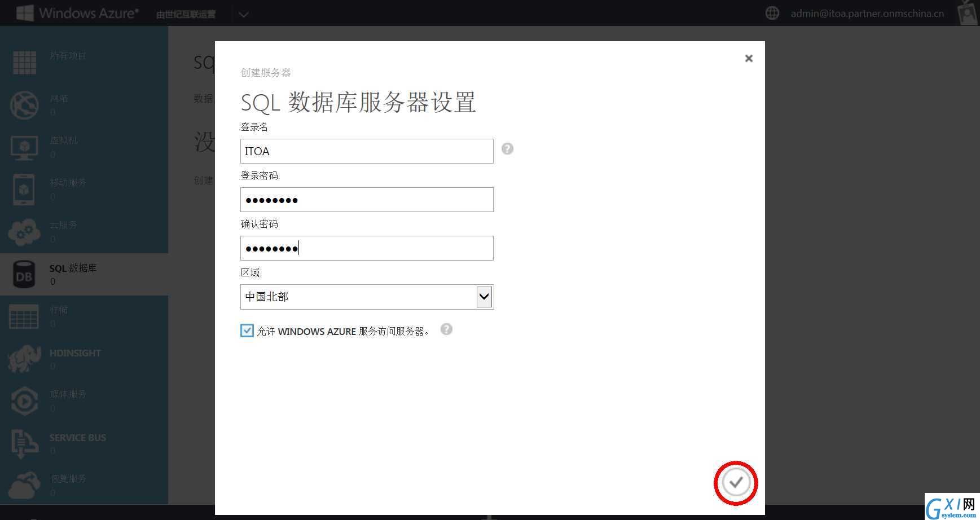Open the 虚拟机 monitor icon in the sidebar

pyautogui.click(x=24, y=147)
